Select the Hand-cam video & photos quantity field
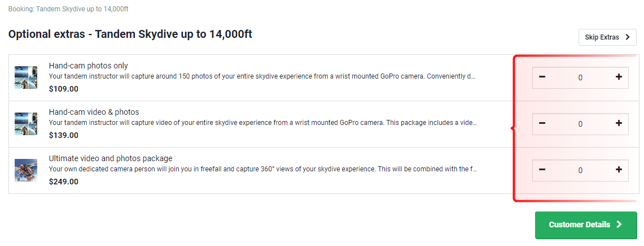 tap(580, 124)
